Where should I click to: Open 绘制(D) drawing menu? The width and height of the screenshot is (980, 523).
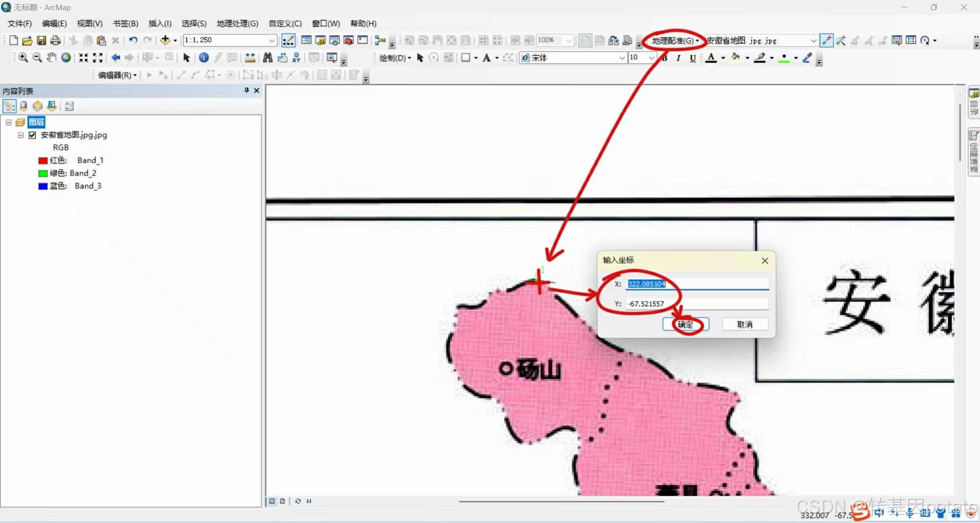(395, 58)
